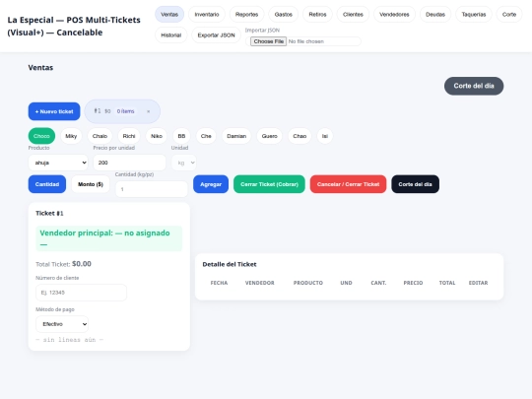
Task: Create a new ticket with + Nuevo ticket
Action: (x=54, y=111)
